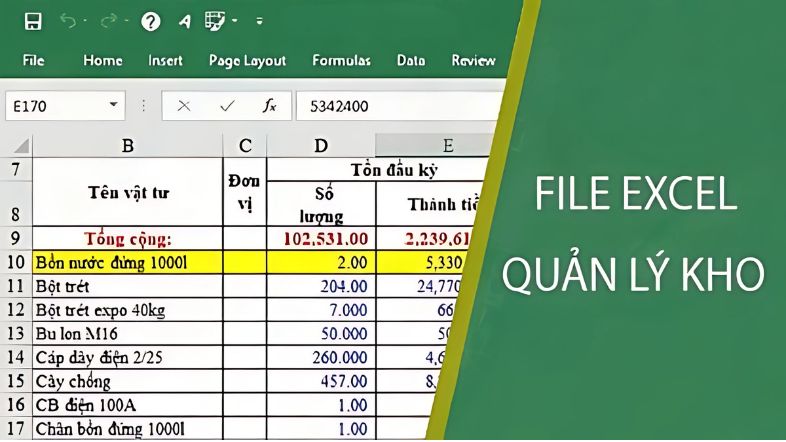Image resolution: width=786 pixels, height=442 pixels.
Task: Open Help with the question mark icon
Action: click(151, 21)
